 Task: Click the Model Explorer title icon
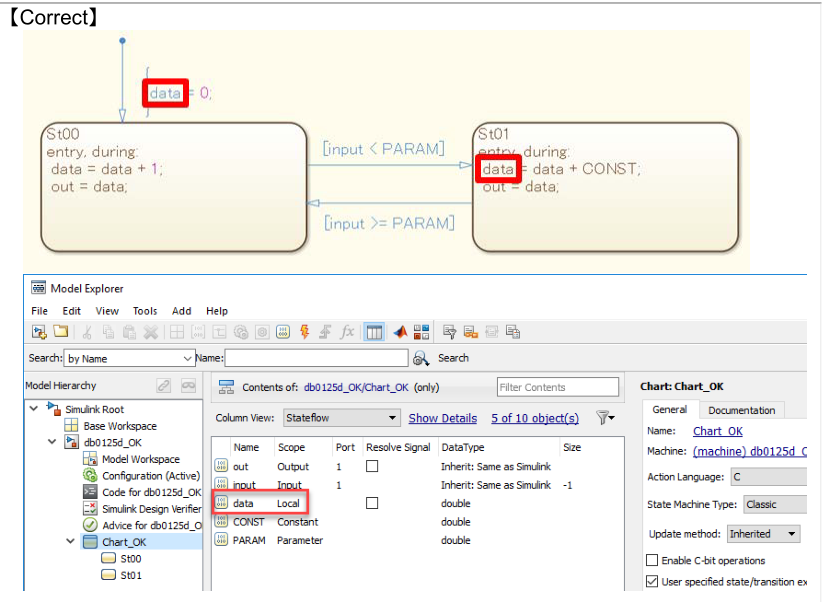tap(38, 288)
